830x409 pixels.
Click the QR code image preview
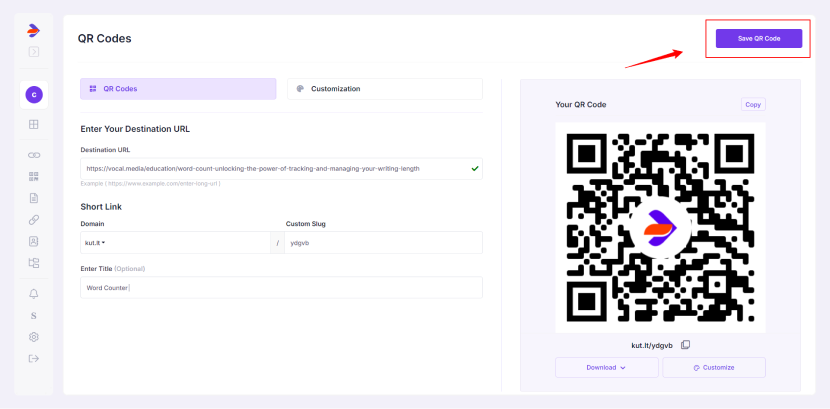(660, 228)
